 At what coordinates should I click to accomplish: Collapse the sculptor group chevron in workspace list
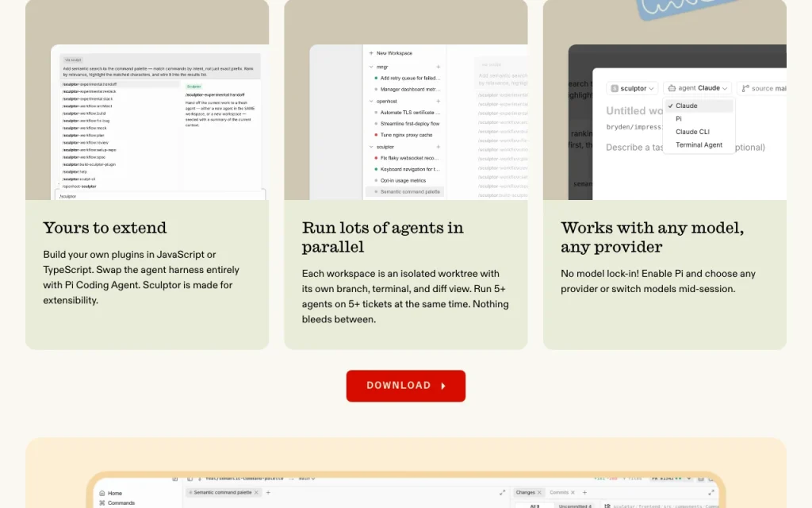click(371, 147)
